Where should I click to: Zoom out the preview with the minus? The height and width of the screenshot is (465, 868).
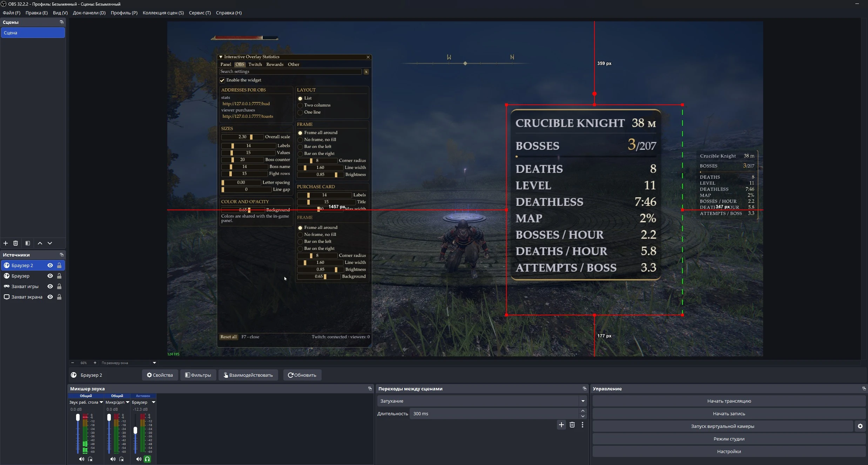pos(73,363)
